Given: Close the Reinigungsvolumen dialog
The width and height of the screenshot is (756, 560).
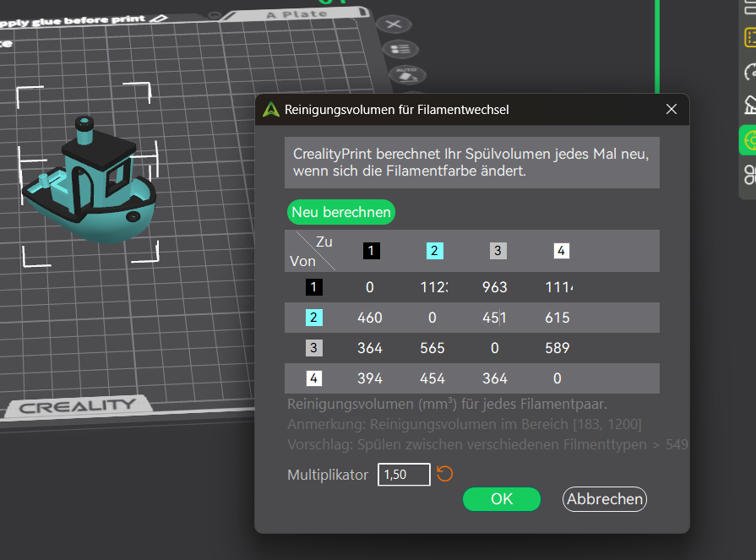Looking at the screenshot, I should (x=672, y=110).
